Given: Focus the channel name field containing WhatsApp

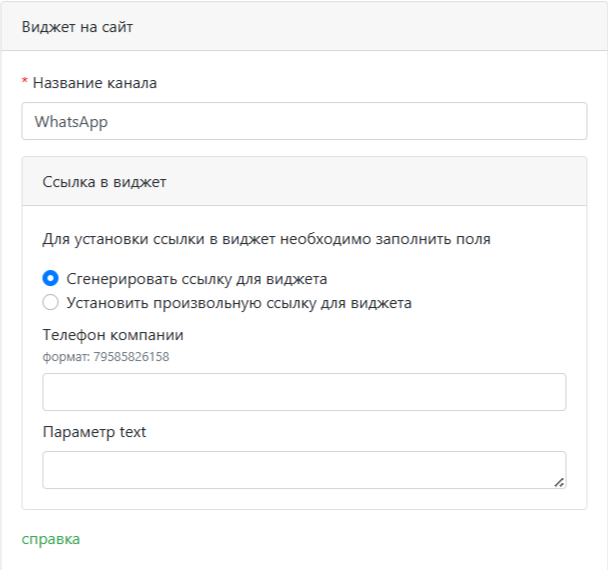Looking at the screenshot, I should 304,122.
